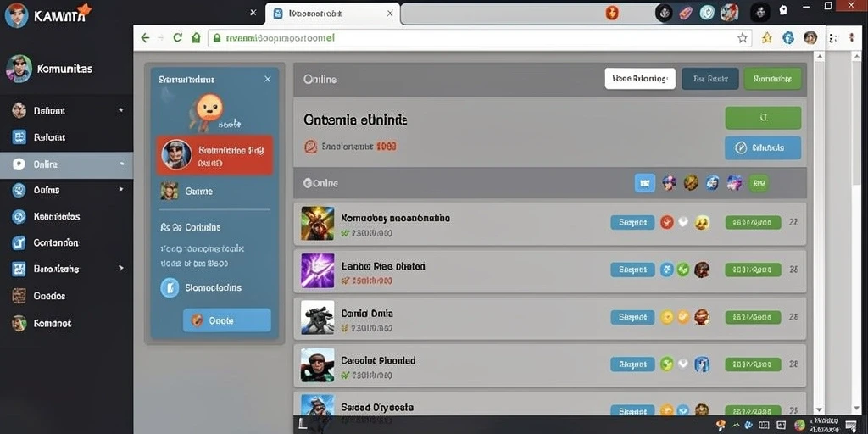Viewport: 868px width, 434px height.
Task: Close the active browser tab
Action: pyautogui.click(x=390, y=14)
